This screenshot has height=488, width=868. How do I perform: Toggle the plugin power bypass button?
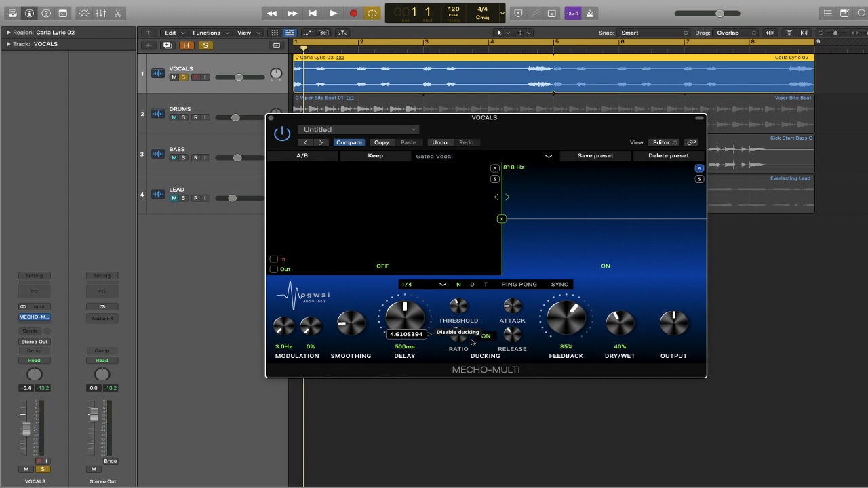click(282, 134)
